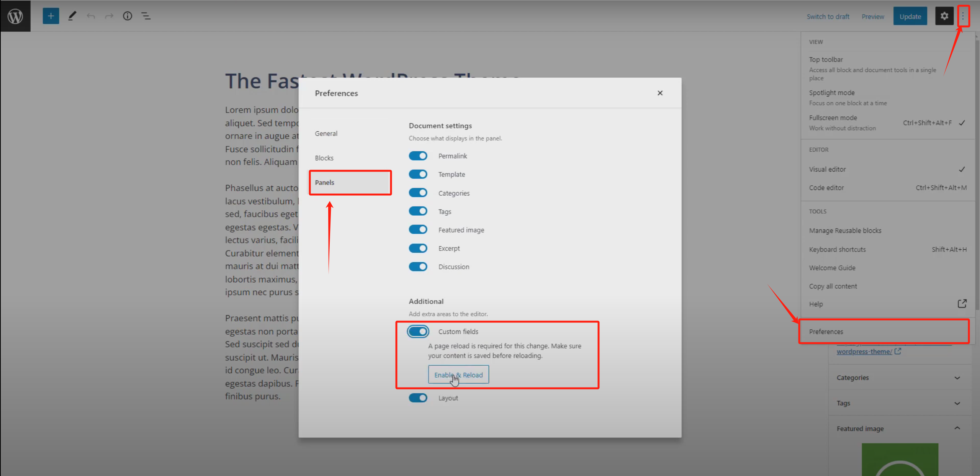Open the block inserter
Viewport: 980px width, 476px height.
tap(51, 16)
